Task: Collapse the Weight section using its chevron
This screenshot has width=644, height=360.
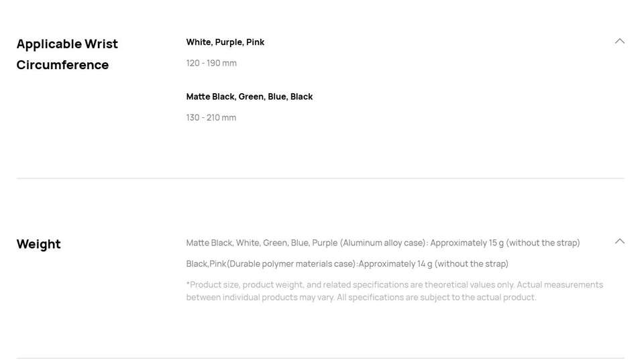Action: click(x=619, y=241)
